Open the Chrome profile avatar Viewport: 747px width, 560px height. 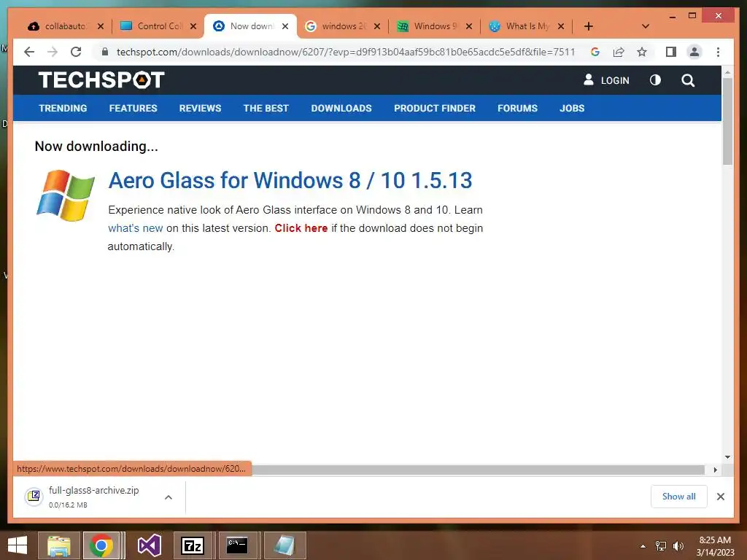click(x=694, y=52)
